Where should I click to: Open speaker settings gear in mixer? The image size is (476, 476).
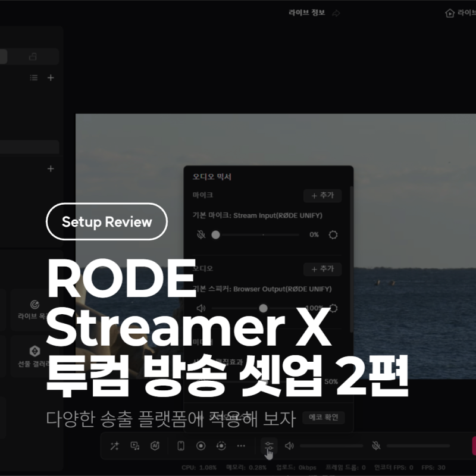point(333,308)
